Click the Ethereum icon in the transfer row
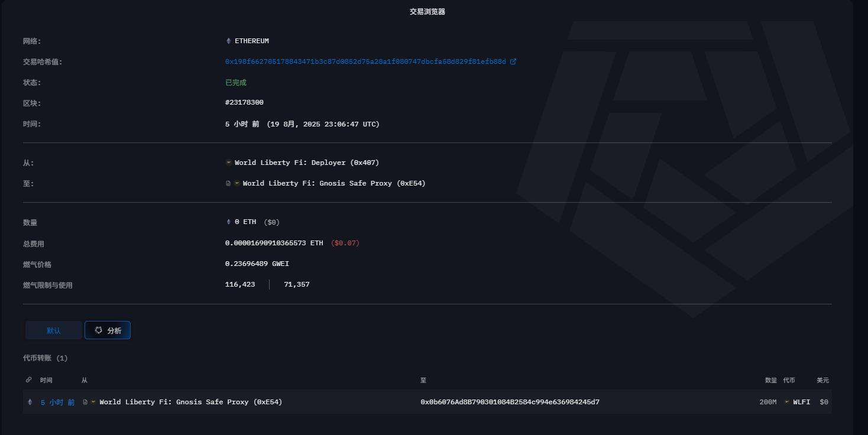868x435 pixels. (30, 402)
